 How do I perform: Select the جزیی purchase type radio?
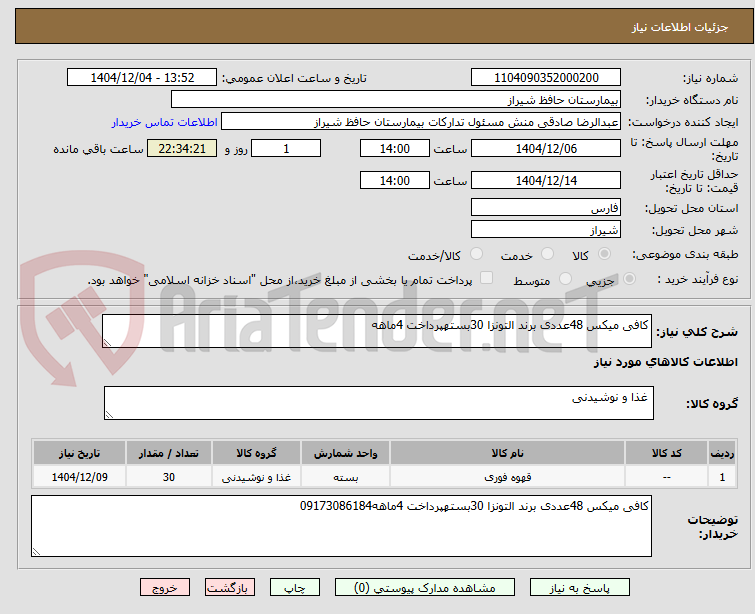629,279
